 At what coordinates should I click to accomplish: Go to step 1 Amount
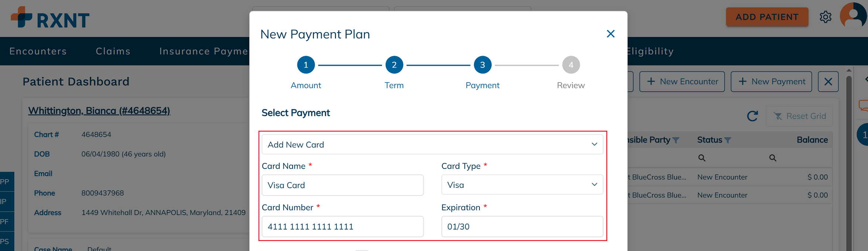[x=306, y=65]
